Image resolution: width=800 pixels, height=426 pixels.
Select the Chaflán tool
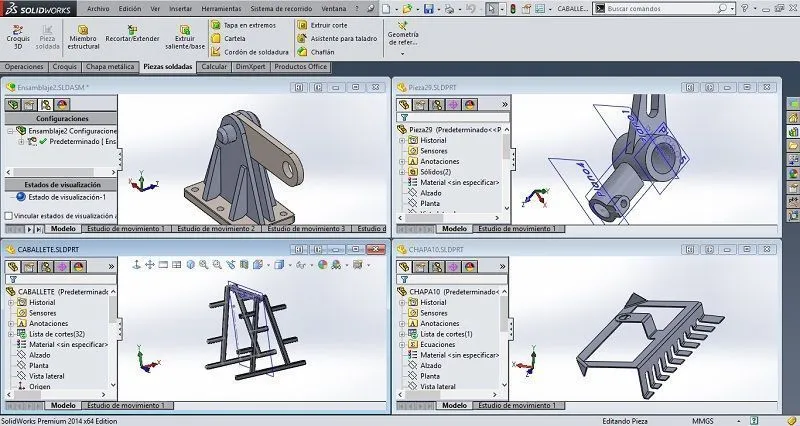point(316,52)
